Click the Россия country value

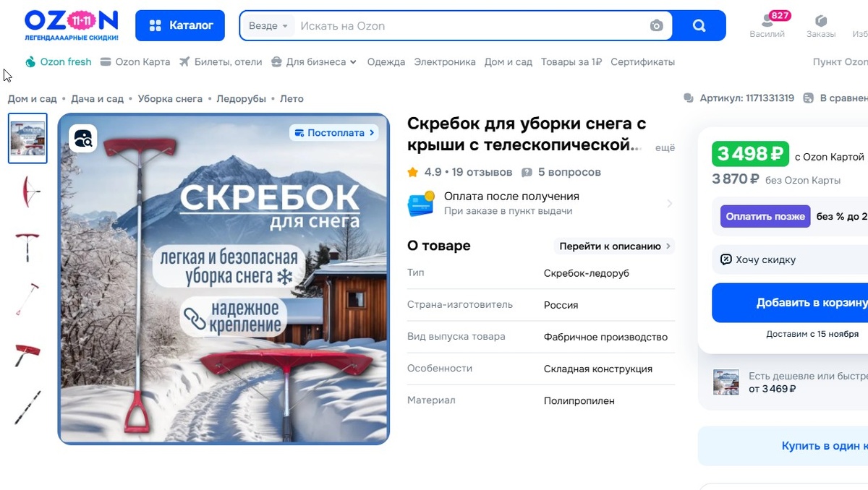coord(561,305)
